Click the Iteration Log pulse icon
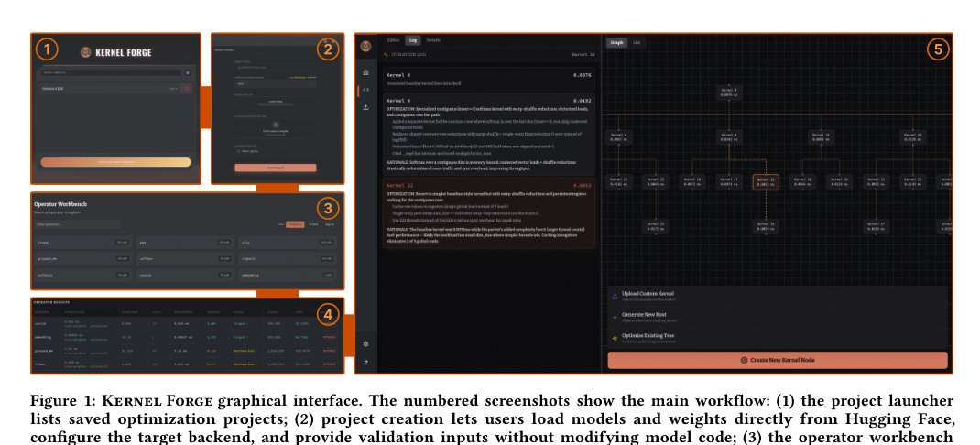This screenshot has height=445, width=980. point(386,54)
